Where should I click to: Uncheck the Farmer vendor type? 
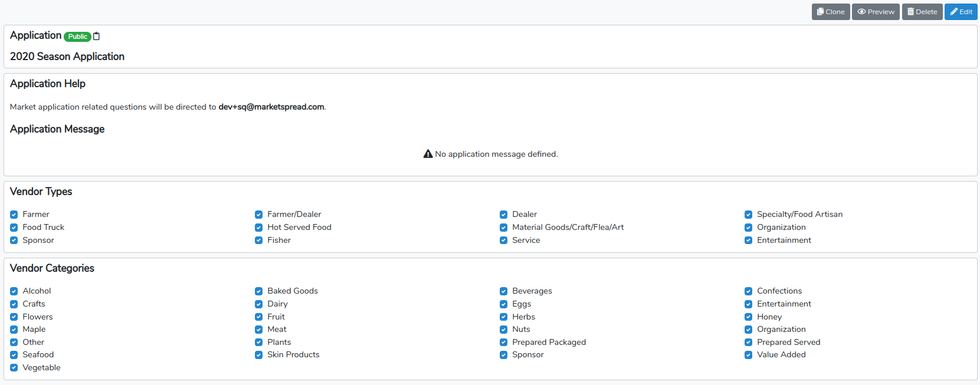(x=14, y=215)
